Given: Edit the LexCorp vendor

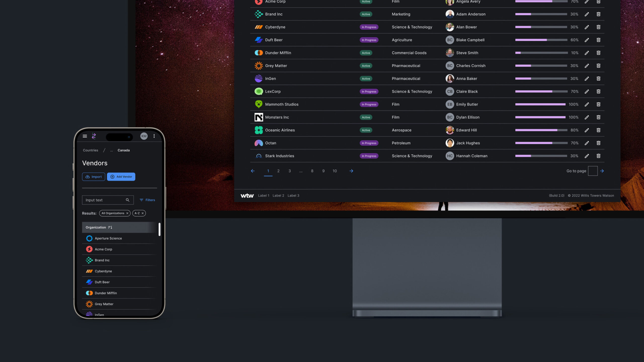Looking at the screenshot, I should point(587,91).
